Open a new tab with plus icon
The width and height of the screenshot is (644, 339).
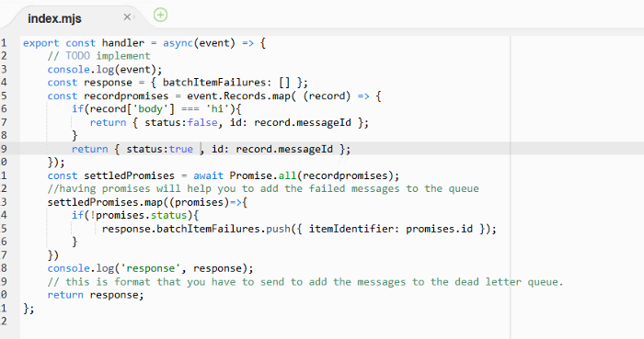(x=160, y=16)
